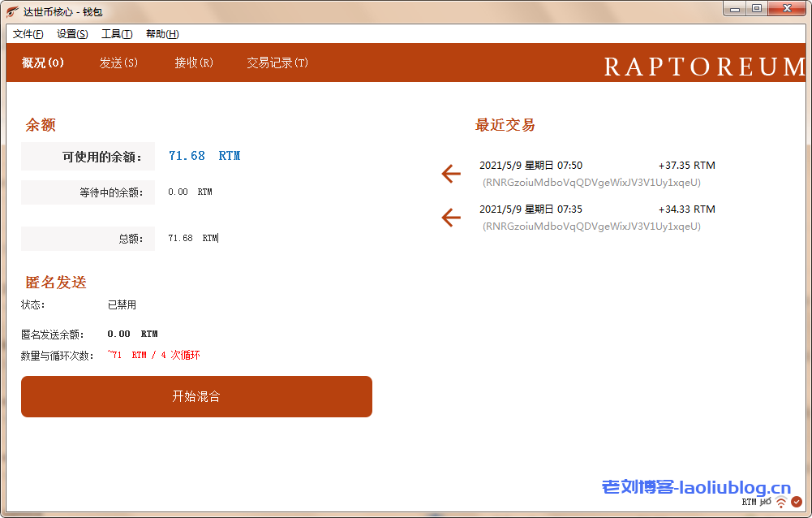Viewport: 812px width, 518px height.
Task: Switch to the 发送(S) send tab
Action: [x=118, y=63]
